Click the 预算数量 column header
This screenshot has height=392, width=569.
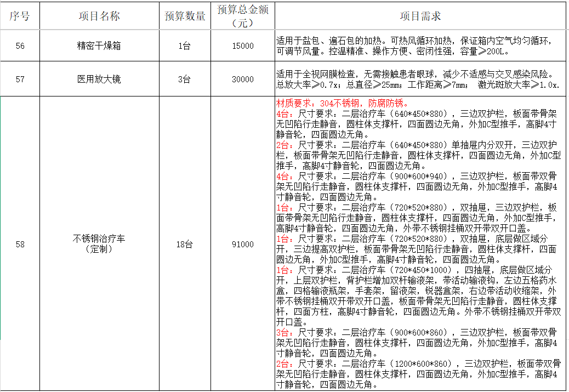[x=185, y=16]
